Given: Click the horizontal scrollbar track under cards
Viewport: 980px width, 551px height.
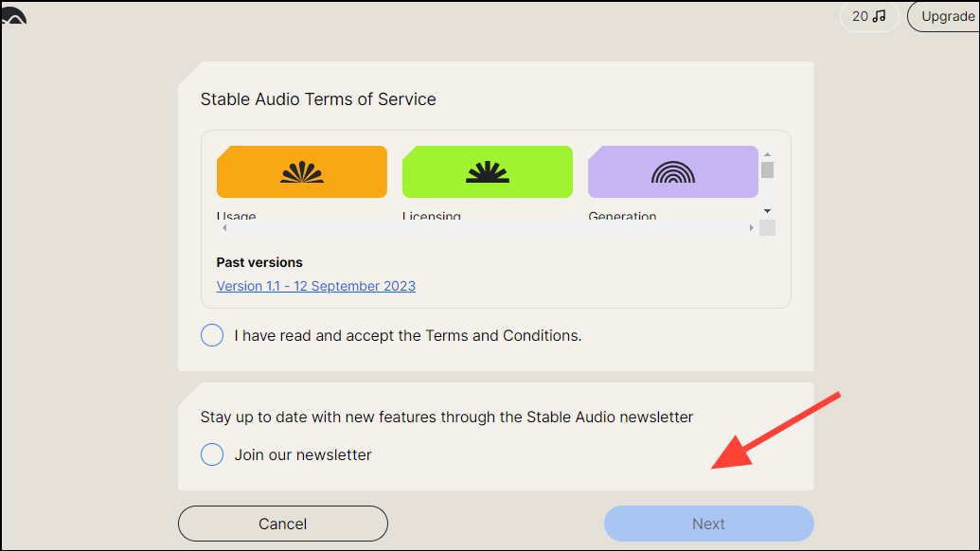Looking at the screenshot, I should click(x=488, y=228).
